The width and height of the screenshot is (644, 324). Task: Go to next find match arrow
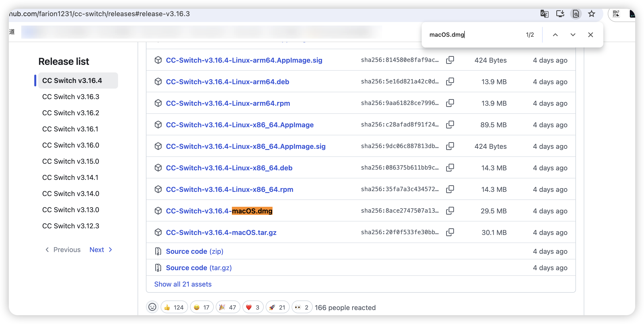click(x=573, y=35)
